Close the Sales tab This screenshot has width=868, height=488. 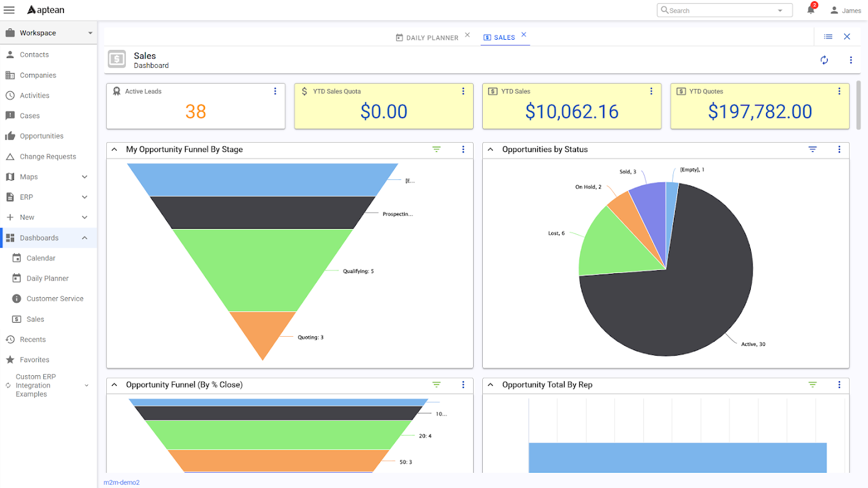(524, 35)
